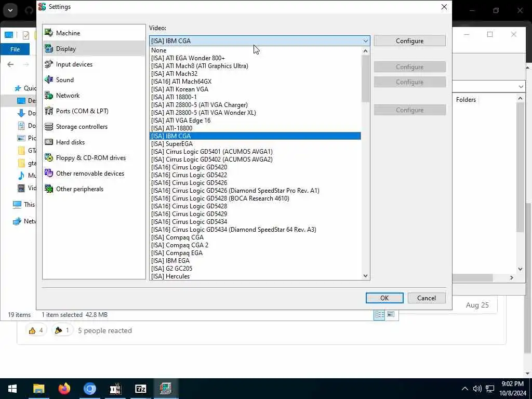Select [ISA] SuperEGA video card
532x399 pixels.
click(x=255, y=144)
